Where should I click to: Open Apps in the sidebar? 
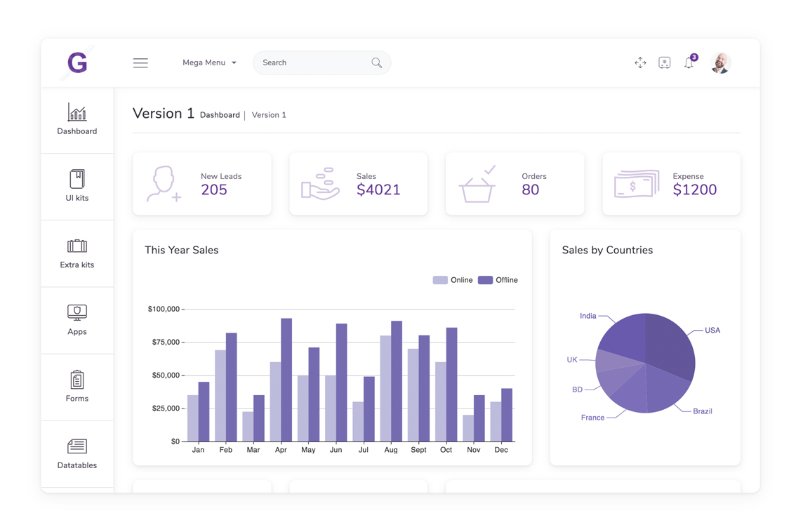(77, 320)
